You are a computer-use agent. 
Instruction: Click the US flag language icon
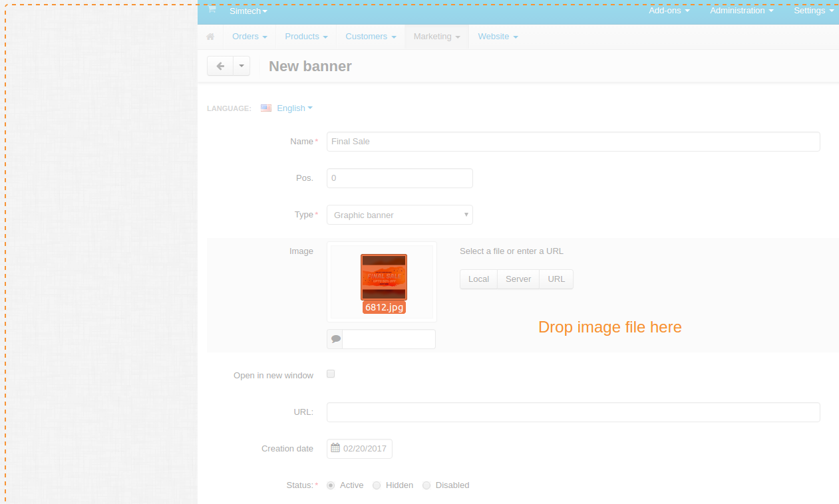pyautogui.click(x=266, y=108)
